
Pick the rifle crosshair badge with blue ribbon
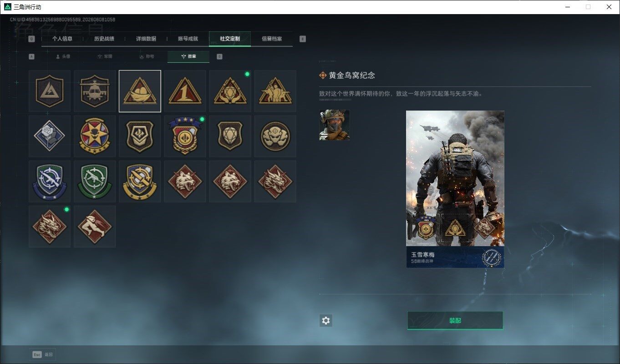point(50,181)
